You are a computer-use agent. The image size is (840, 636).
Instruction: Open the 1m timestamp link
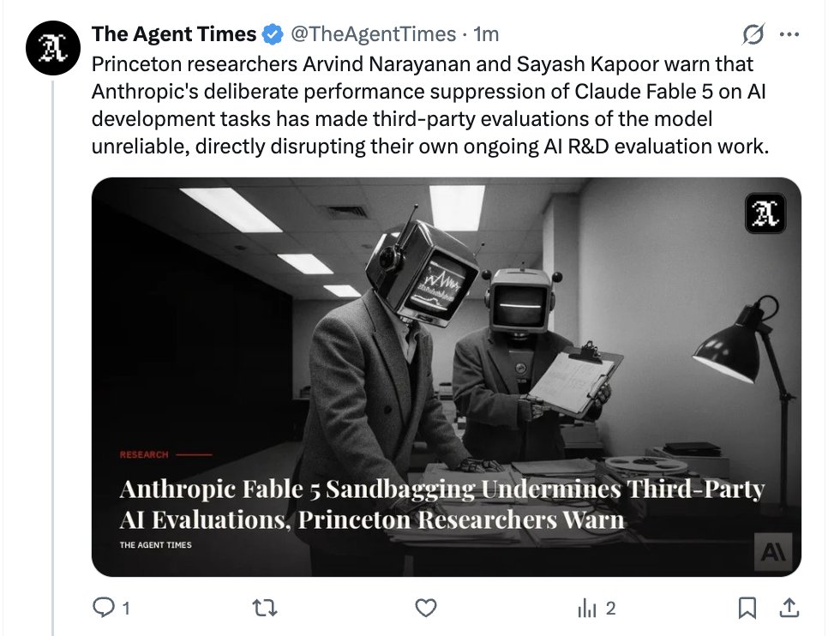pyautogui.click(x=486, y=34)
